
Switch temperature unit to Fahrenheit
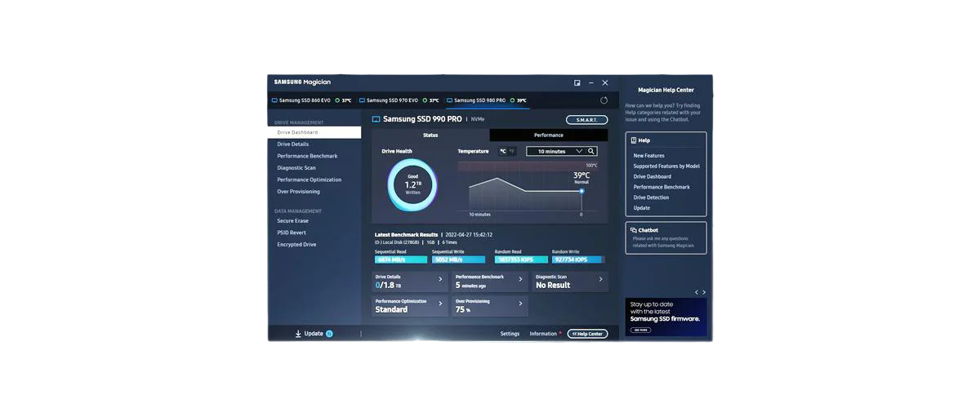[513, 151]
